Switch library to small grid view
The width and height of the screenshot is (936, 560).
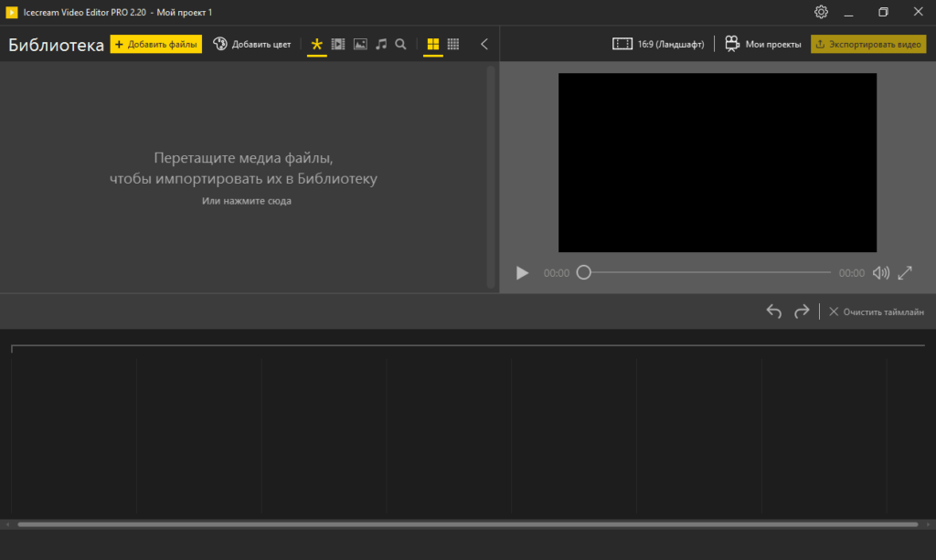[453, 44]
